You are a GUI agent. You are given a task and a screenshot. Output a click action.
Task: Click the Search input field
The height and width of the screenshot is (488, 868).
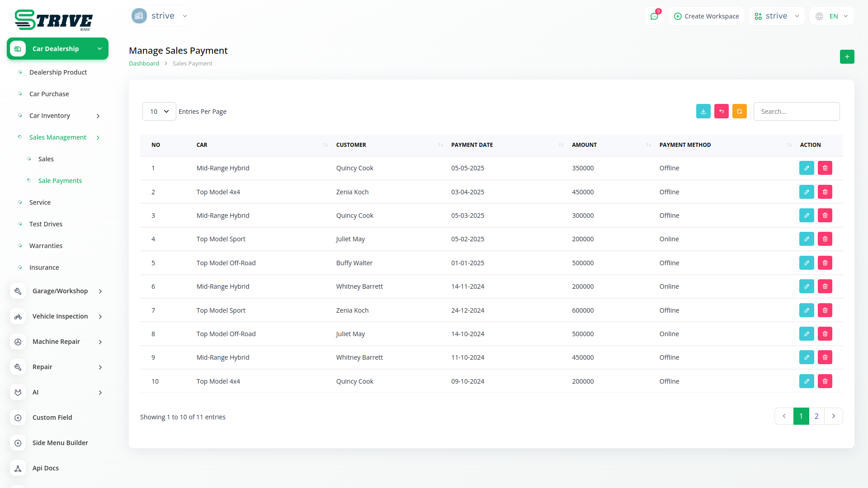(x=796, y=112)
